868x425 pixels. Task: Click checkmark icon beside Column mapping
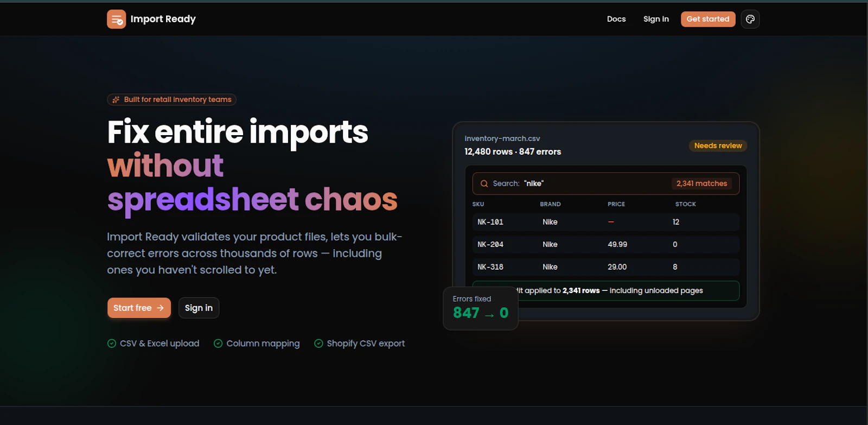(x=218, y=344)
